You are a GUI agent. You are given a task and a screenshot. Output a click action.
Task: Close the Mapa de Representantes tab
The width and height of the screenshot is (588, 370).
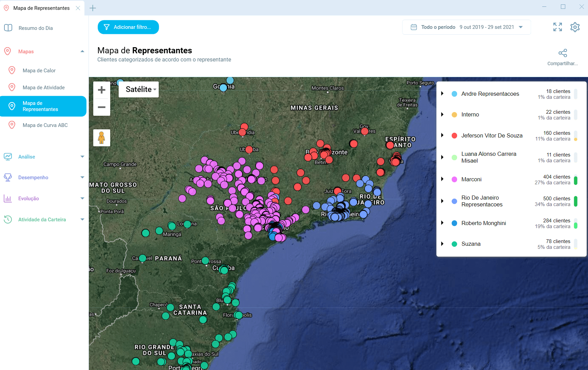[78, 8]
